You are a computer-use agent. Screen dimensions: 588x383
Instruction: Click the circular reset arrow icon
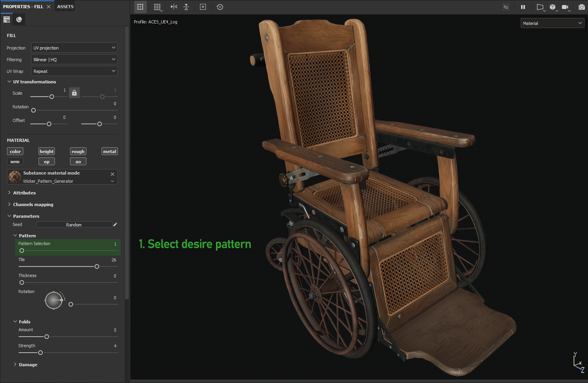pyautogui.click(x=220, y=7)
